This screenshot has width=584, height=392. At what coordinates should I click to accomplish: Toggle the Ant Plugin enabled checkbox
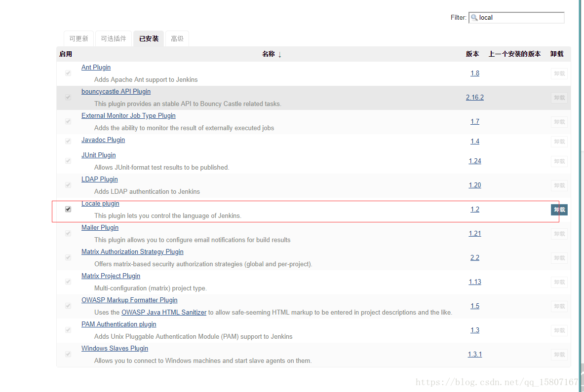68,73
